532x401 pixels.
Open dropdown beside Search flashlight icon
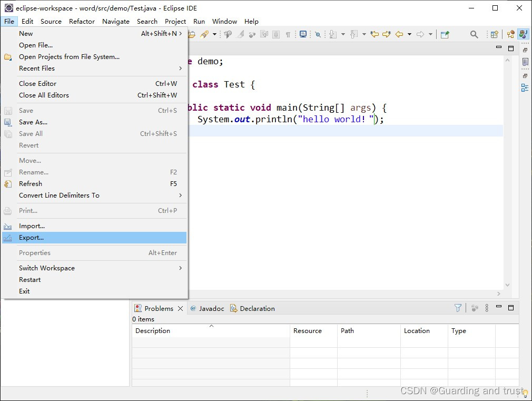pyautogui.click(x=214, y=34)
